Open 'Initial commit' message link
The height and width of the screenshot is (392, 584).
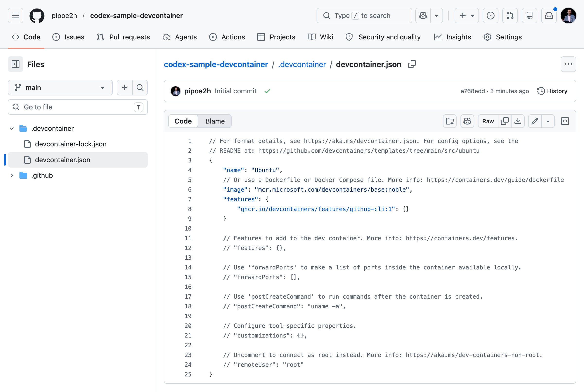point(236,91)
